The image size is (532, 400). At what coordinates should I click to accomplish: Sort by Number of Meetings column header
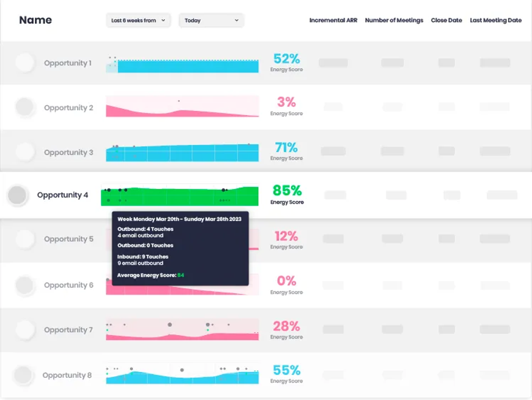point(394,20)
